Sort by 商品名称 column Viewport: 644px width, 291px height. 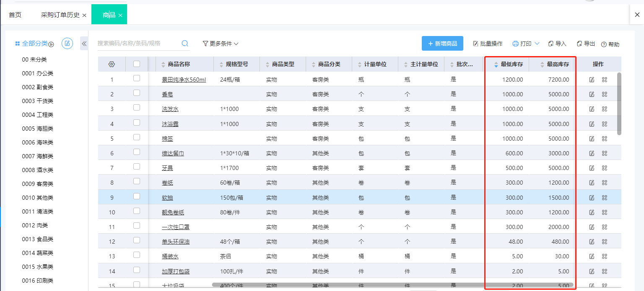(x=164, y=64)
